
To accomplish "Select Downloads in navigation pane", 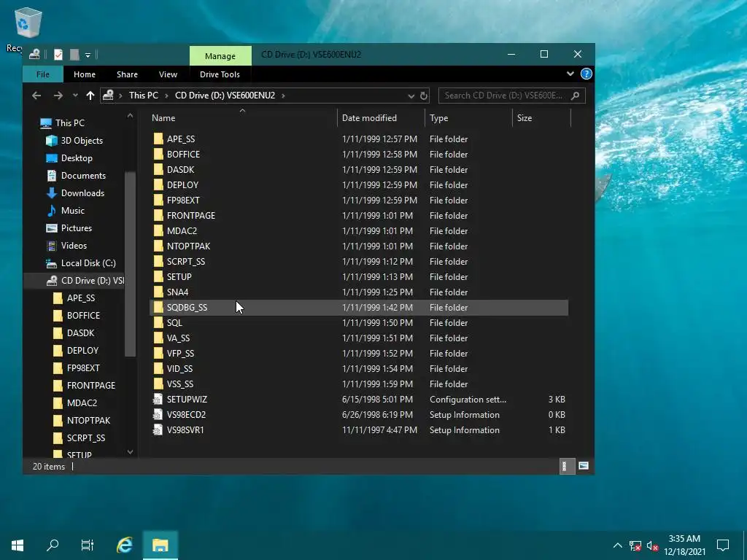I will point(82,192).
